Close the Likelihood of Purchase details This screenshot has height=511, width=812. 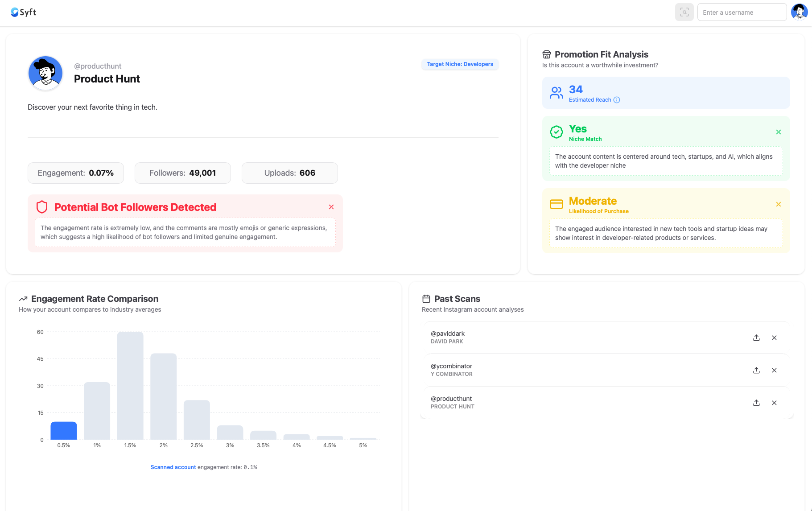coord(779,204)
